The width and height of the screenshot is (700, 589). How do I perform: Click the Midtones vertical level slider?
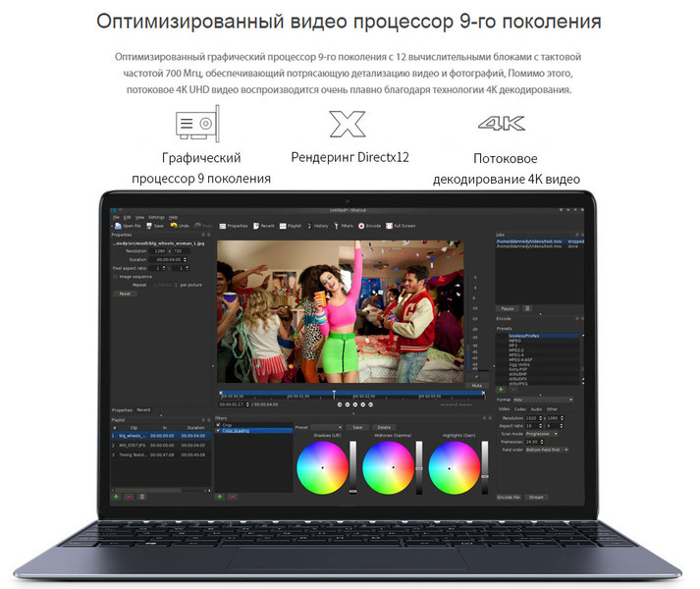click(x=419, y=467)
